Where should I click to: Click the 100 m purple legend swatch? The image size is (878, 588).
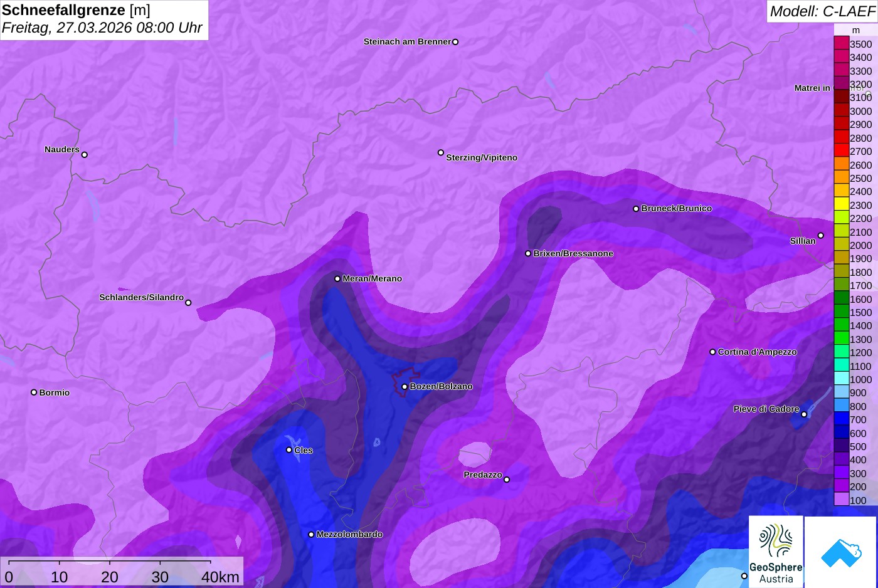point(841,500)
